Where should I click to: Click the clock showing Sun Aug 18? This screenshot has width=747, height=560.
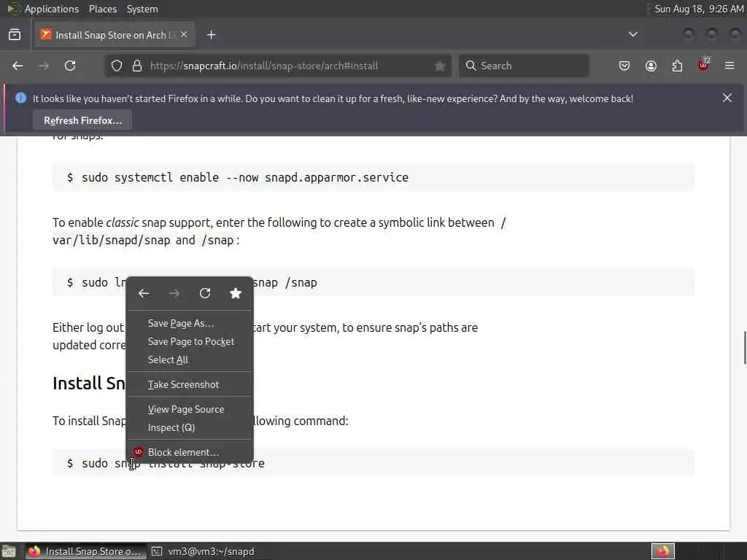coord(699,9)
